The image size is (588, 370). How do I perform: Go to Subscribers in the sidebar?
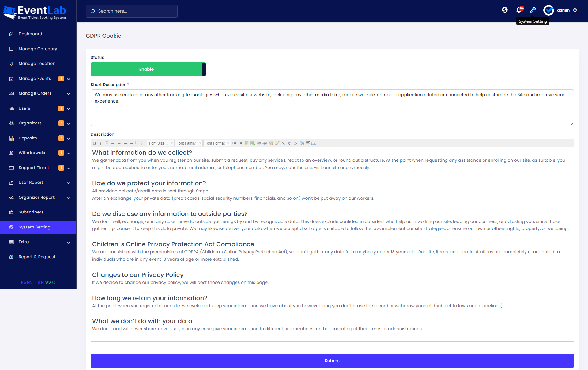click(31, 212)
